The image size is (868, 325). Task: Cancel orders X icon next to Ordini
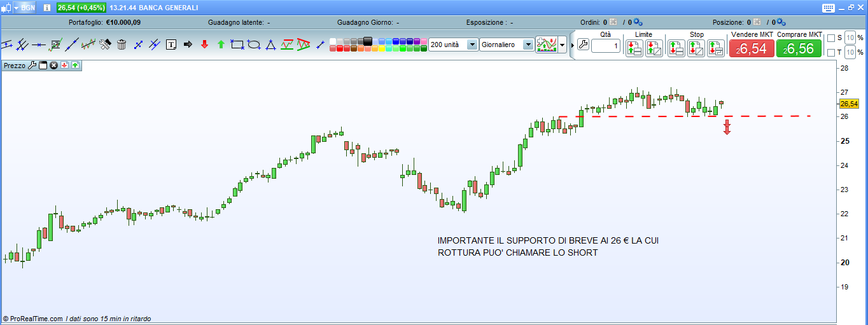pyautogui.click(x=613, y=22)
